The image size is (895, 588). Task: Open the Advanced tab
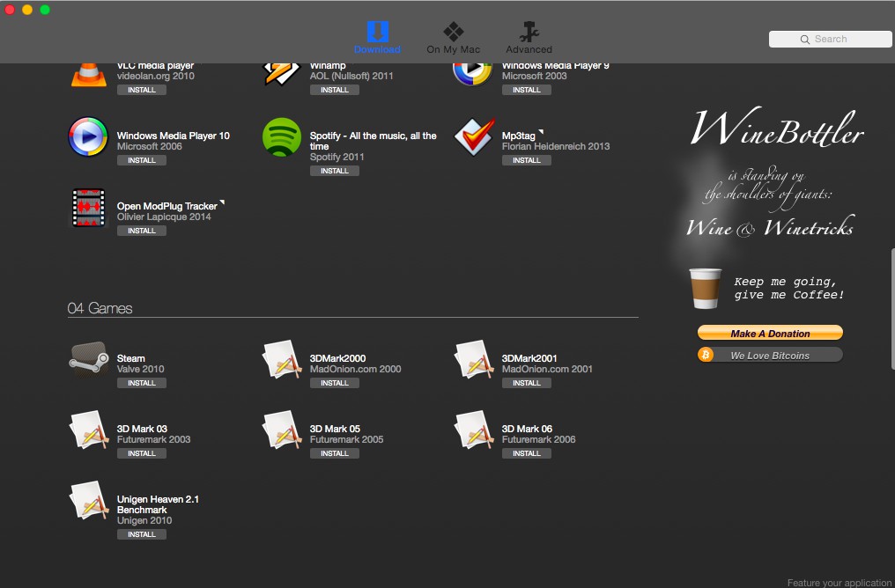[529, 38]
